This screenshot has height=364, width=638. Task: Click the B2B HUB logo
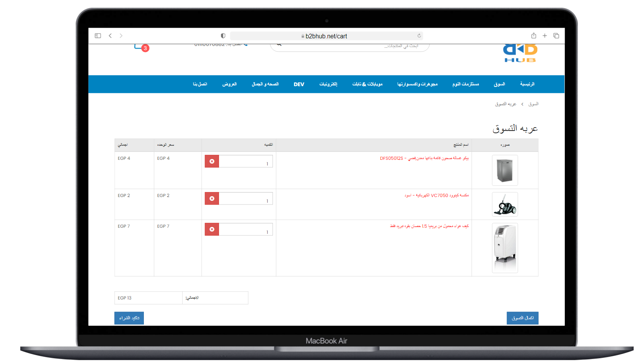[x=520, y=53]
